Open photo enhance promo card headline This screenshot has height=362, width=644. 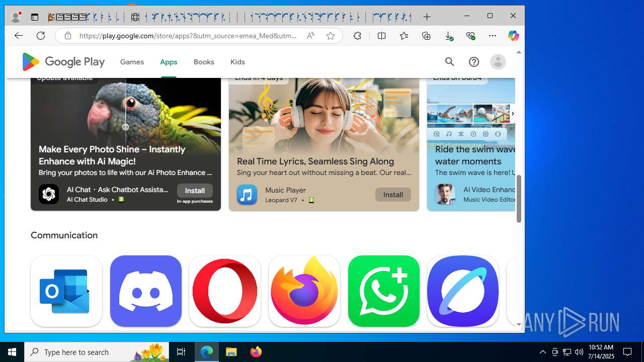[x=112, y=155]
